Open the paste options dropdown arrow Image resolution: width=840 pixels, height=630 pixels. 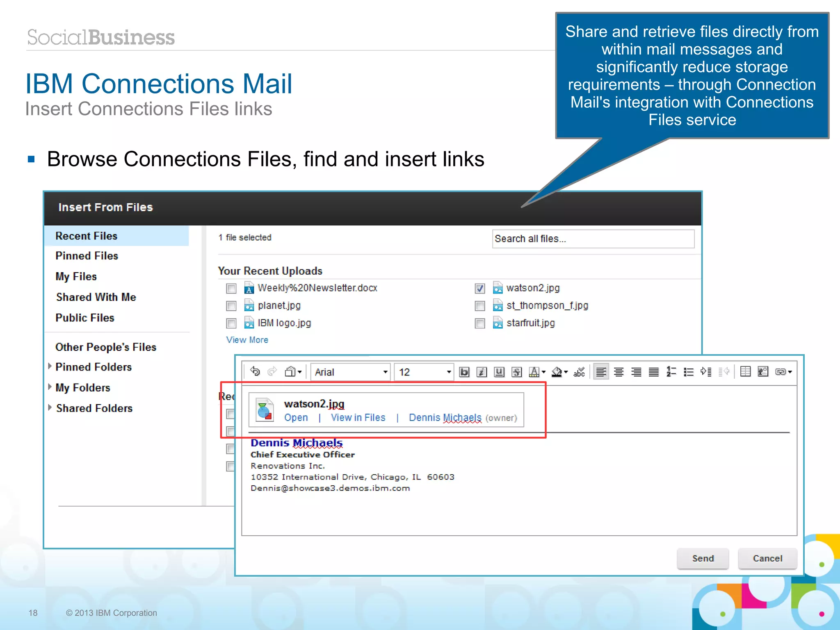300,372
